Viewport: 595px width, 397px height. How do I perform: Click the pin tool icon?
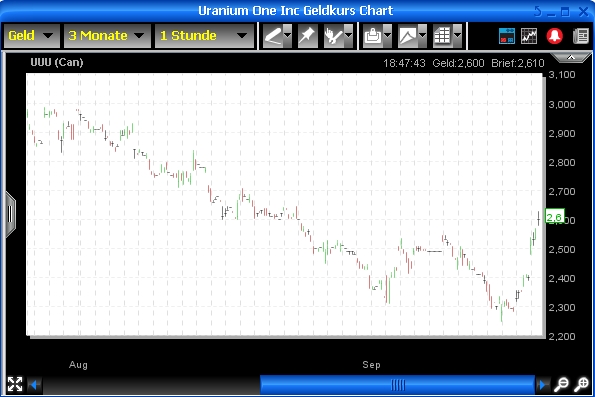(307, 36)
